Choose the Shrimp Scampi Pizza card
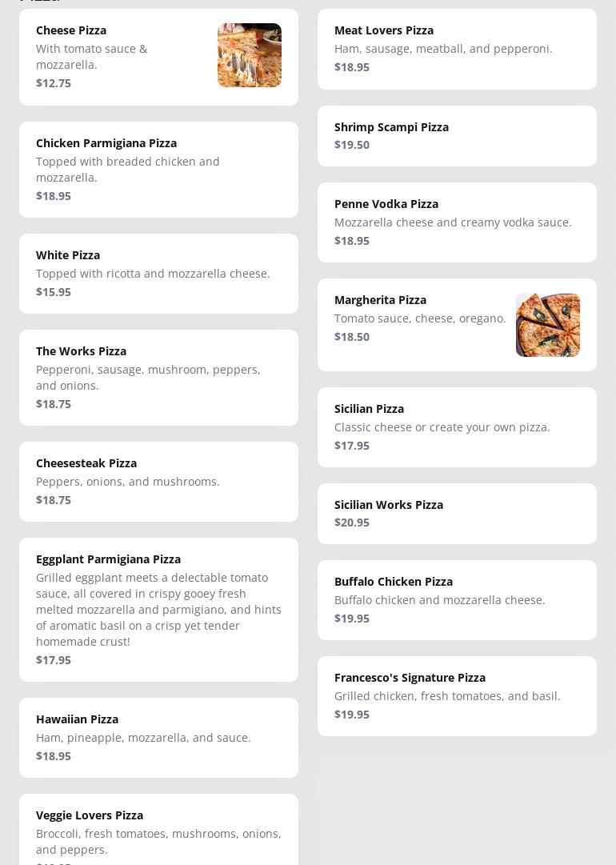The image size is (616, 865). pos(457,136)
